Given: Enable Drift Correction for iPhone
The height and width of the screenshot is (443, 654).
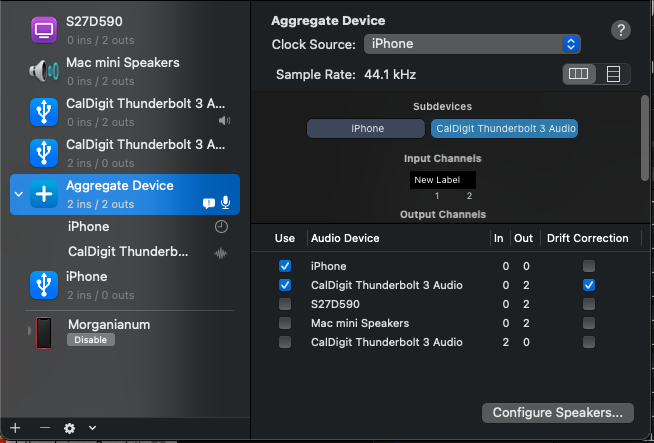Looking at the screenshot, I should (x=589, y=266).
